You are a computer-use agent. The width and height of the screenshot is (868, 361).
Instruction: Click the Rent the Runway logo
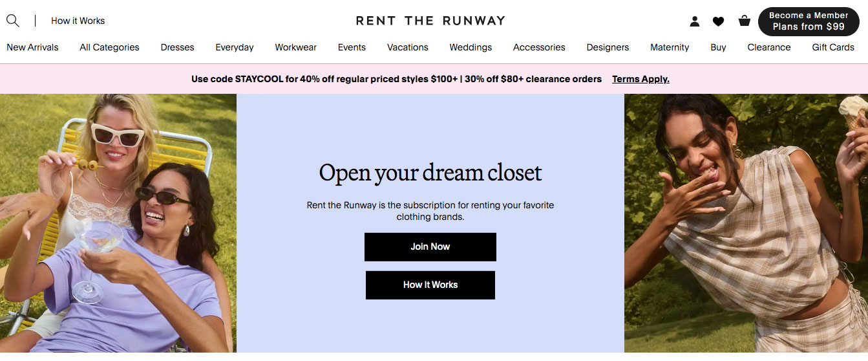[430, 21]
